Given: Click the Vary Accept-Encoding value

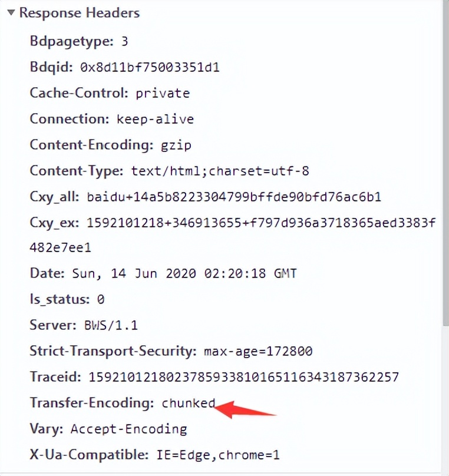Looking at the screenshot, I should tap(128, 429).
